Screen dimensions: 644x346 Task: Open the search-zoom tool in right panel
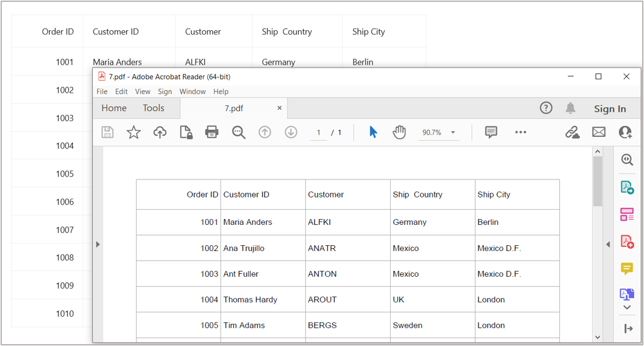(x=626, y=159)
